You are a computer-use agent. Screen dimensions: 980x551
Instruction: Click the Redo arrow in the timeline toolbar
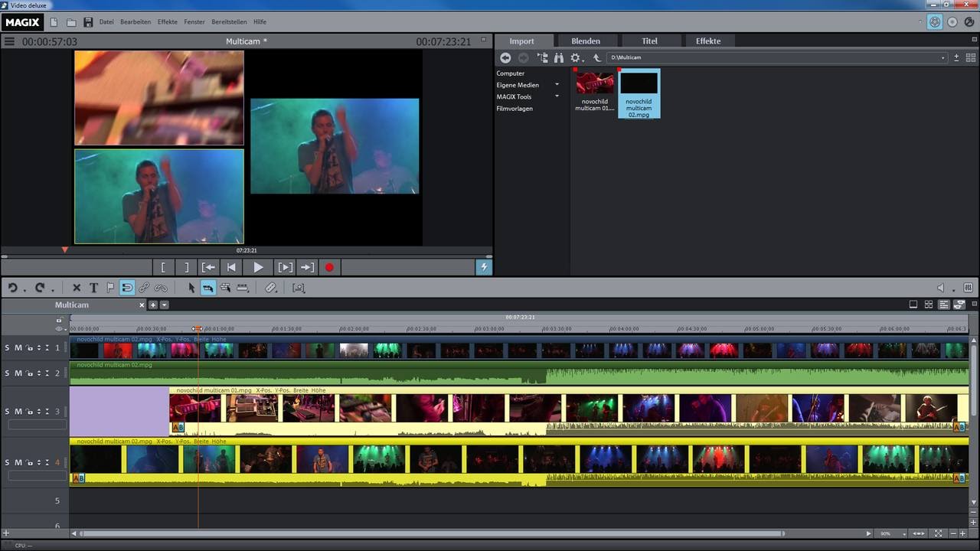(x=40, y=288)
